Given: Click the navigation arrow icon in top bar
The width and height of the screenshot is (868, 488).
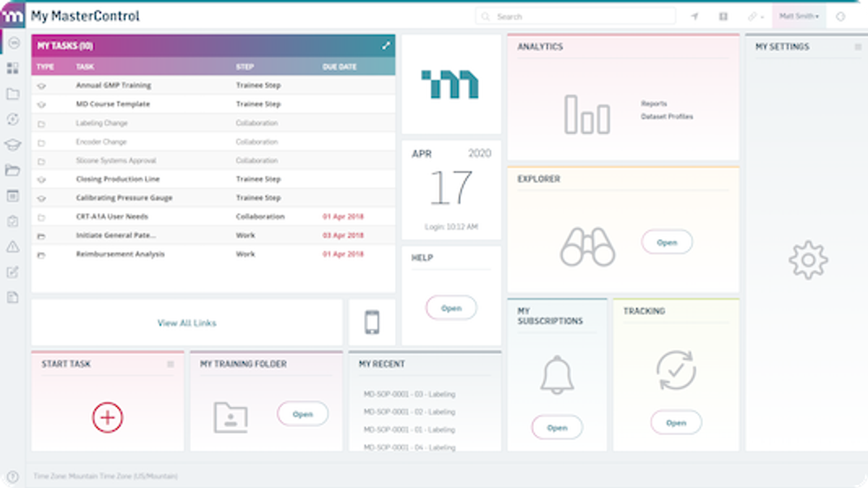Looking at the screenshot, I should click(x=694, y=17).
